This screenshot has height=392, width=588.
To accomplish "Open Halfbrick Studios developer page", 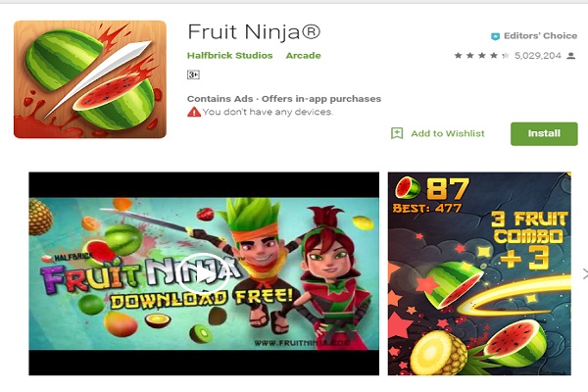I will click(230, 56).
